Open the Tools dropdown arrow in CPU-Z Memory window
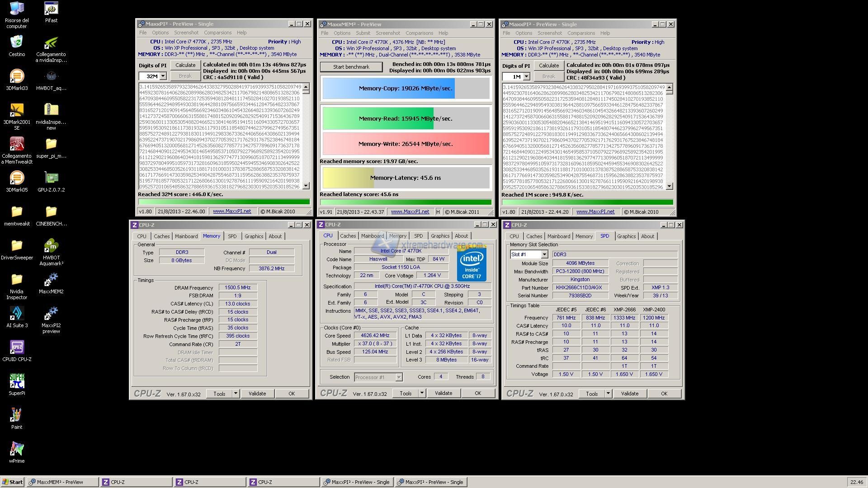The width and height of the screenshot is (868, 488). click(236, 394)
